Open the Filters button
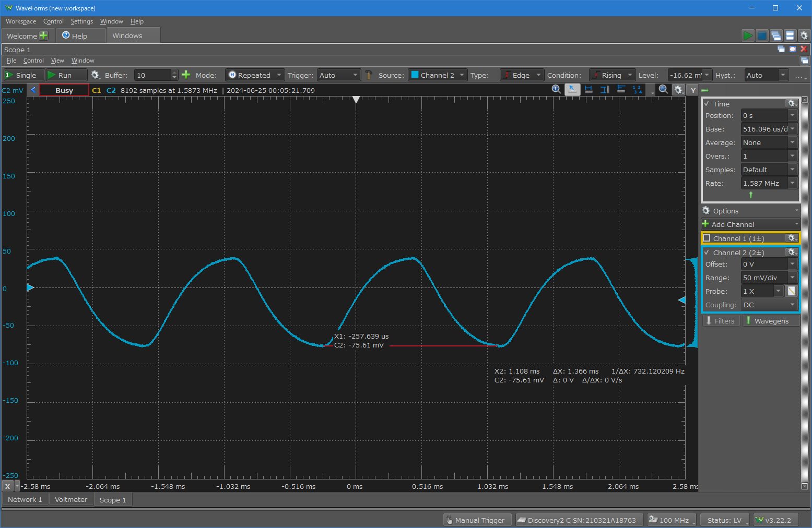 (721, 320)
